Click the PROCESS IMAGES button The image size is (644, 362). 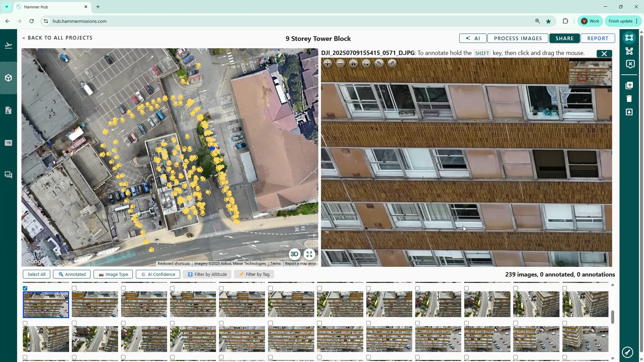click(x=518, y=38)
